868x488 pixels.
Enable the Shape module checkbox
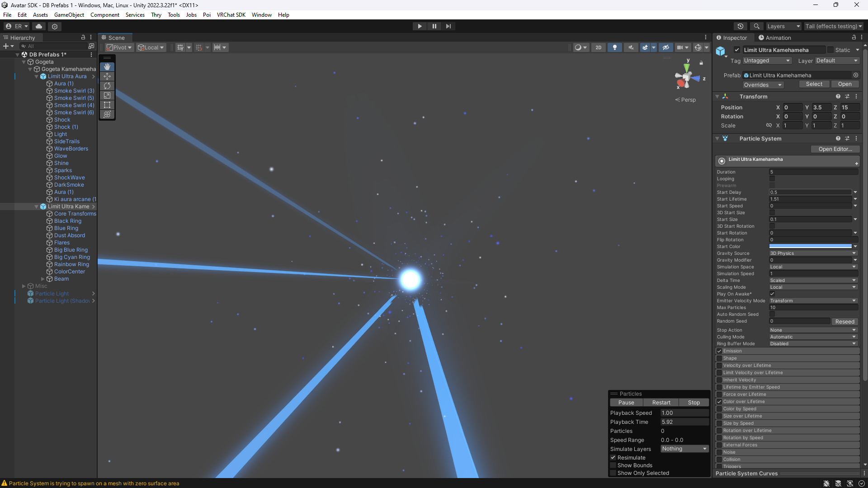tap(719, 358)
